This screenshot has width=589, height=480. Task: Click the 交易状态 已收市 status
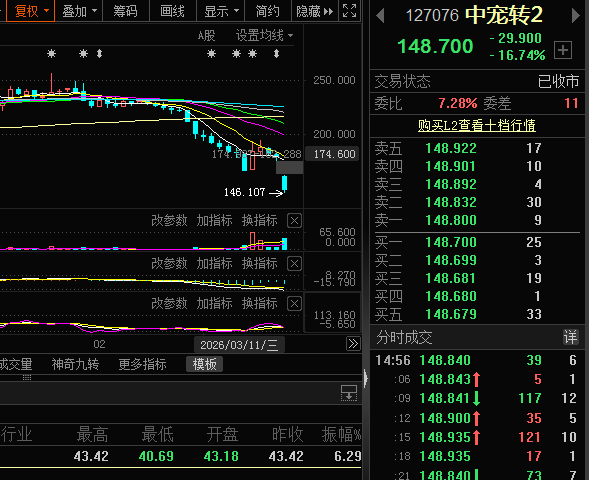click(477, 81)
